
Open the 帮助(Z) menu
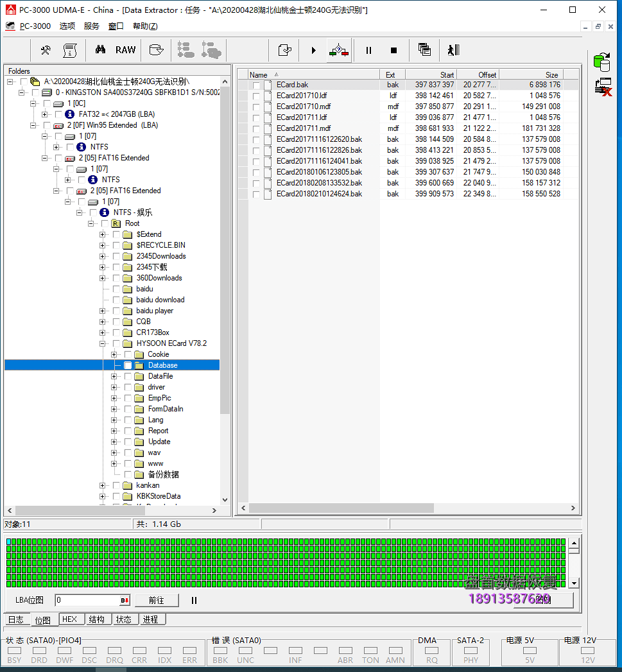pyautogui.click(x=145, y=26)
